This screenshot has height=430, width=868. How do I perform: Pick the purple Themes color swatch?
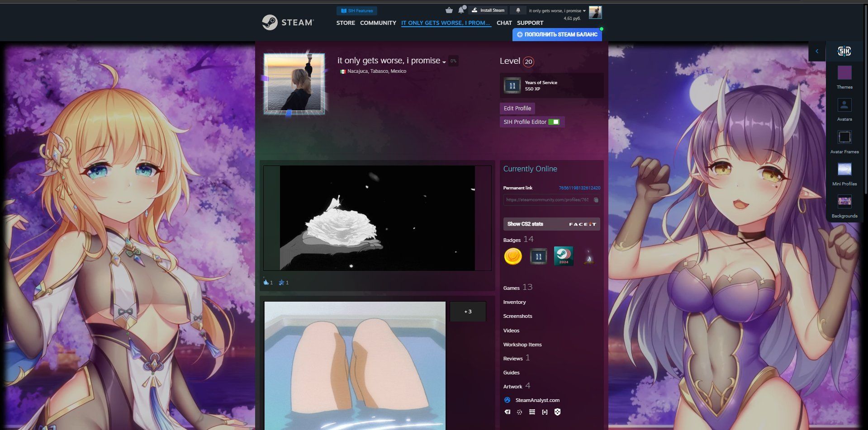click(x=844, y=73)
